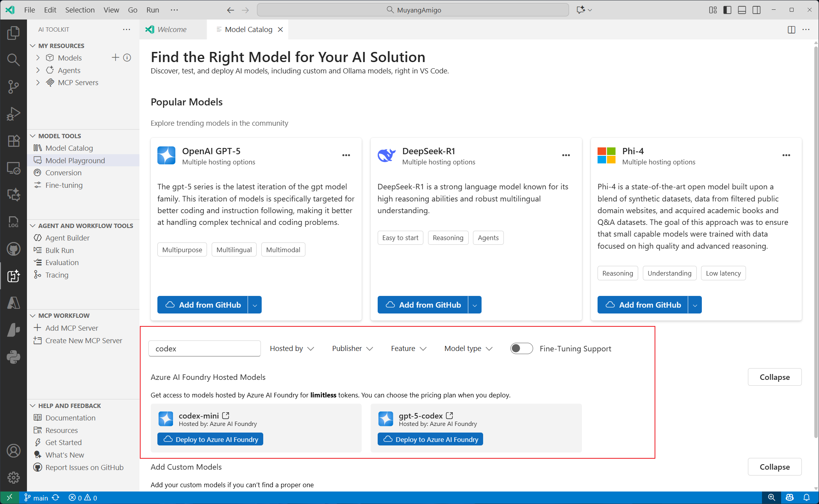Click the notifications bell in status bar
This screenshot has height=504, width=819.
click(x=807, y=497)
